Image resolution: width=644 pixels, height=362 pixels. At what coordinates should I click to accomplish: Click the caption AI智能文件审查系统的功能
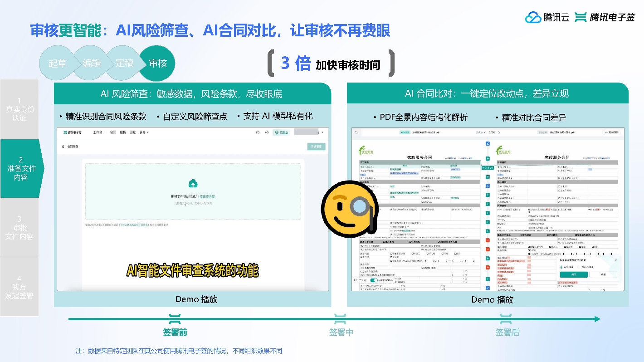(x=192, y=271)
